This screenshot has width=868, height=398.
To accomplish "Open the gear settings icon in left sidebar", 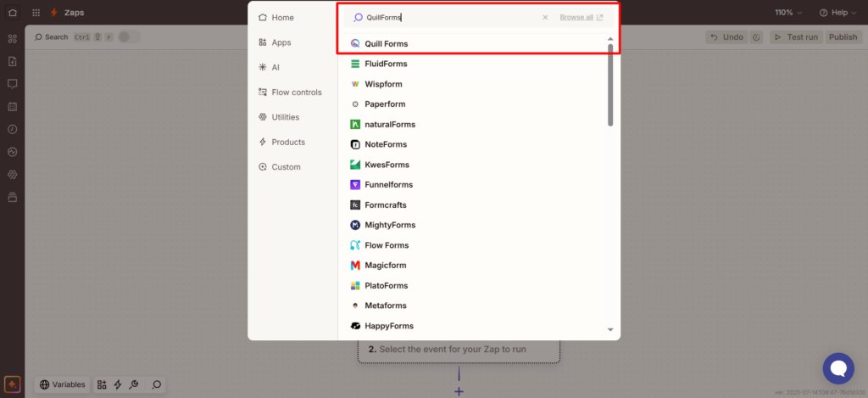I will click(x=12, y=175).
